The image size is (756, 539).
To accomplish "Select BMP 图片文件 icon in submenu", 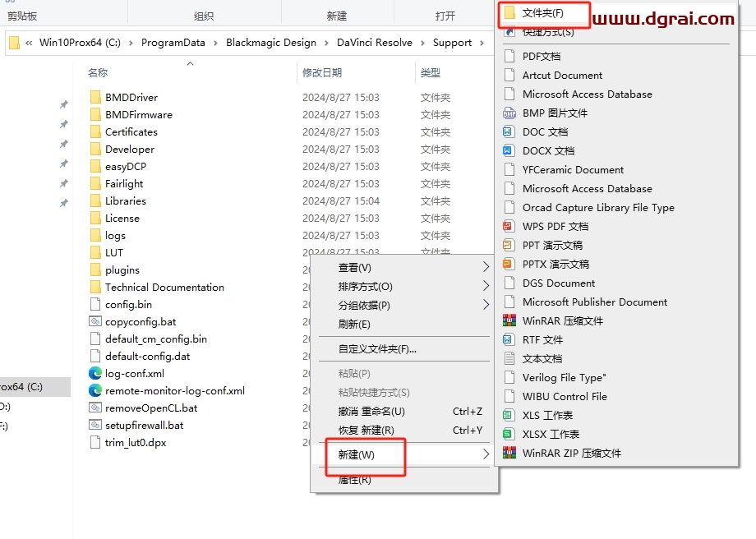I will click(x=509, y=113).
